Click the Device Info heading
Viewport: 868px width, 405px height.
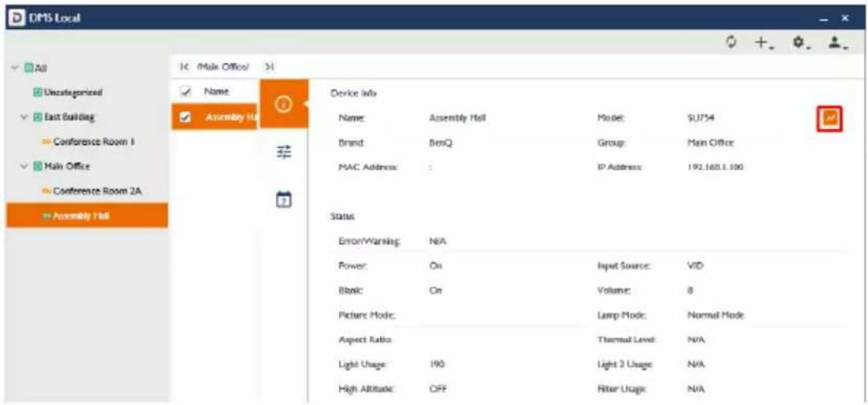(x=353, y=93)
